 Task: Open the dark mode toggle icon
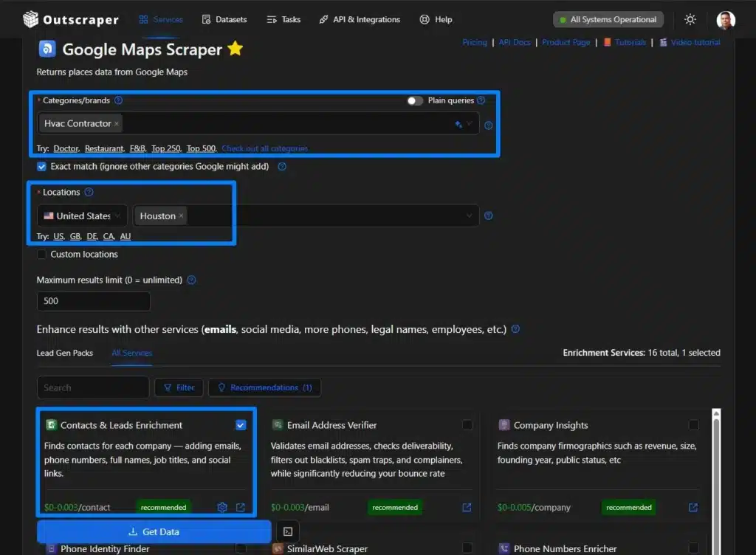690,19
